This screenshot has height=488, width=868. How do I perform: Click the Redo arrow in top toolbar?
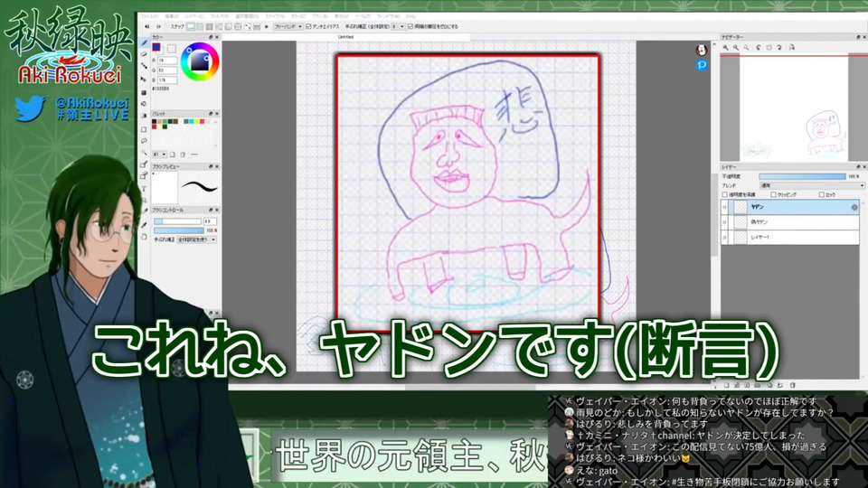pyautogui.click(x=158, y=26)
